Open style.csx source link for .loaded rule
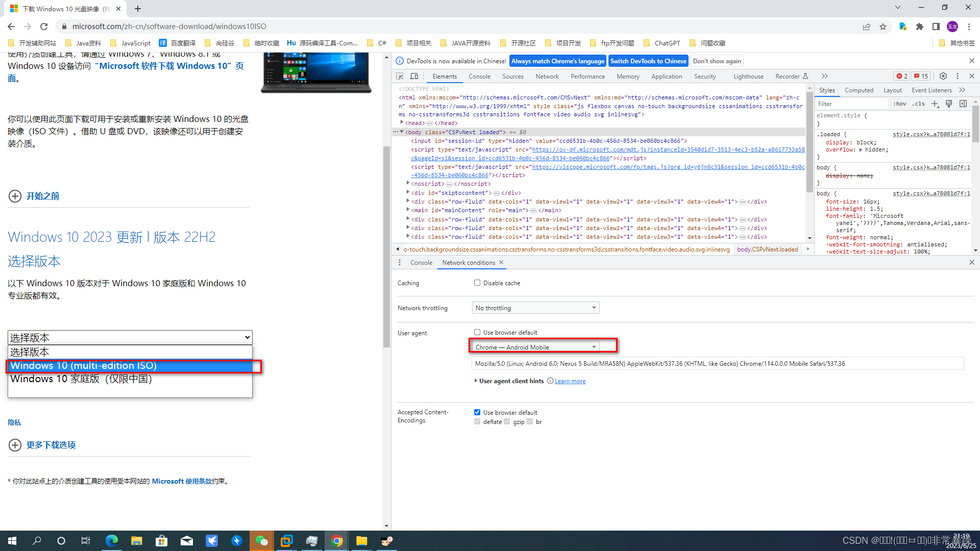The width and height of the screenshot is (980, 551). 932,134
